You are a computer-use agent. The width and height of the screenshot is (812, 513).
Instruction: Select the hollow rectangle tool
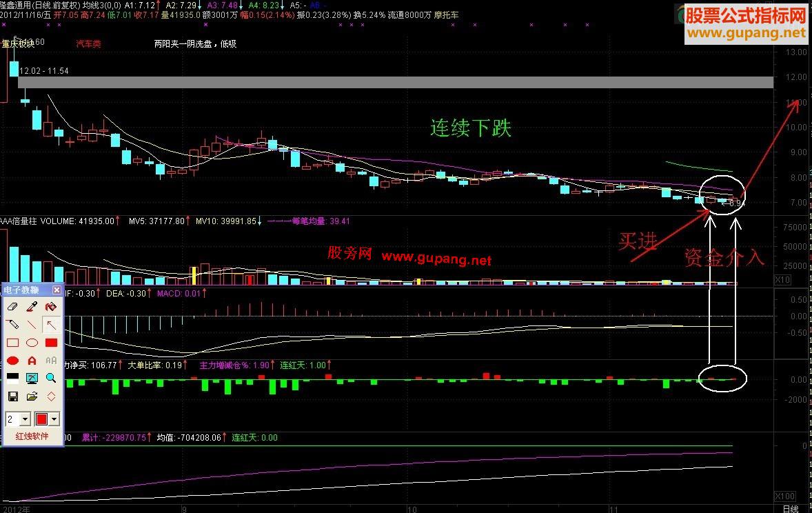(13, 343)
